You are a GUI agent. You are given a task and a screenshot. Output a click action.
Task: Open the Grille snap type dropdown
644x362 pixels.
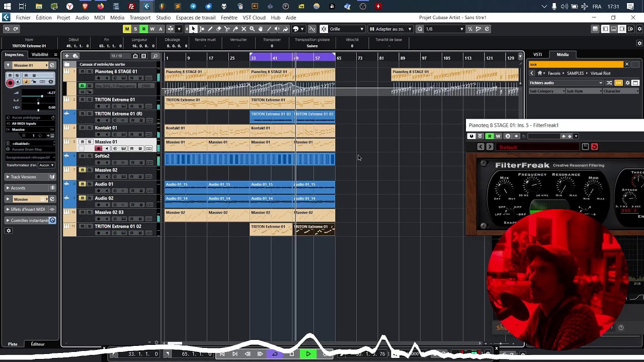pyautogui.click(x=347, y=29)
